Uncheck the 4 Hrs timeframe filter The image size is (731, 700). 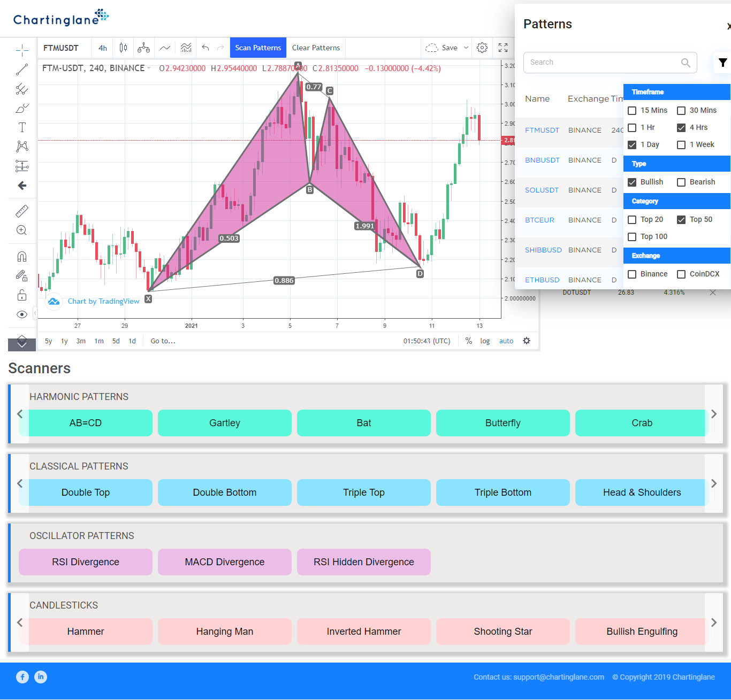(681, 128)
